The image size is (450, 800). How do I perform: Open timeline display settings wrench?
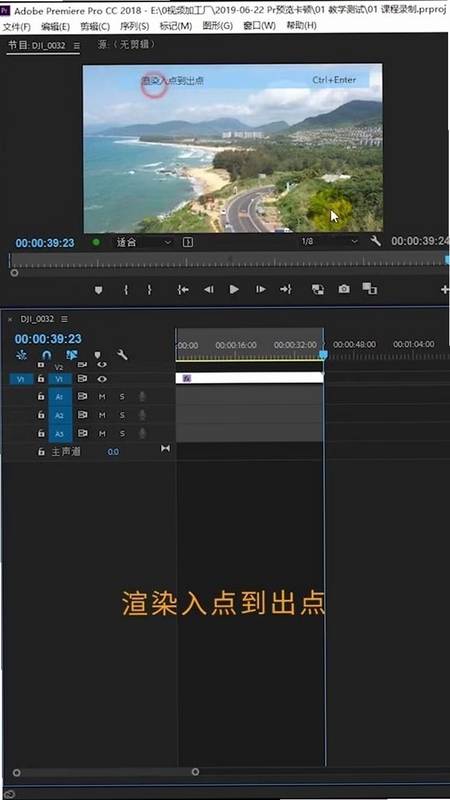122,355
